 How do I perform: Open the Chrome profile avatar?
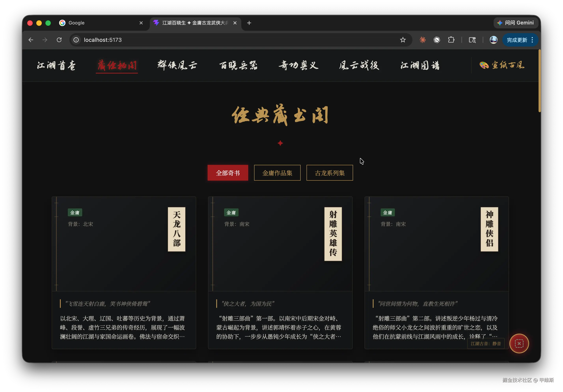coord(493,40)
